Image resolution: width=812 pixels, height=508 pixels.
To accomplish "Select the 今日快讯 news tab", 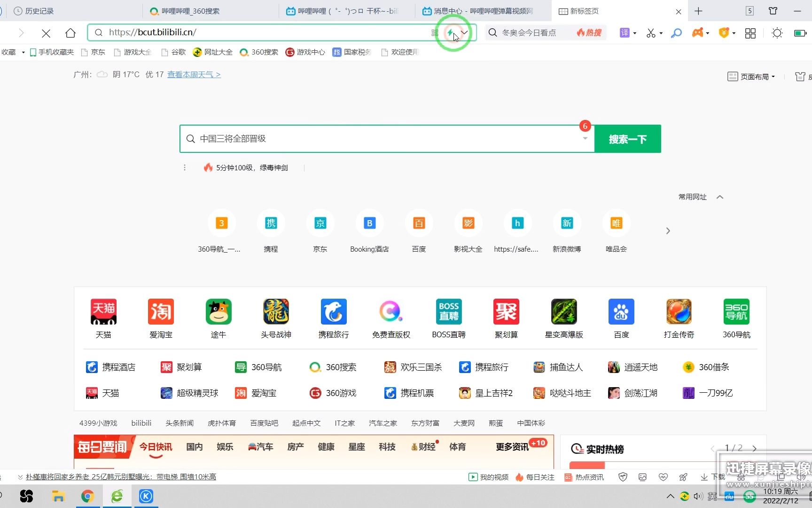I will pyautogui.click(x=156, y=447).
